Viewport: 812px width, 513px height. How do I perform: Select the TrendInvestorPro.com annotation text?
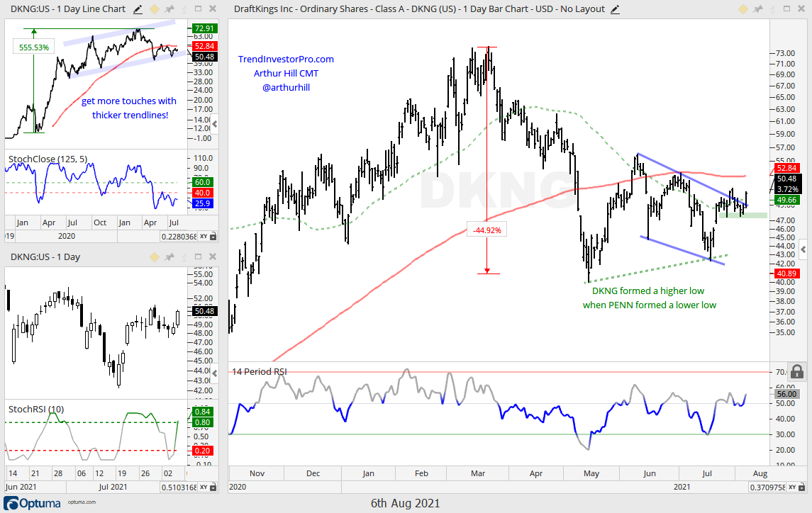[286, 59]
